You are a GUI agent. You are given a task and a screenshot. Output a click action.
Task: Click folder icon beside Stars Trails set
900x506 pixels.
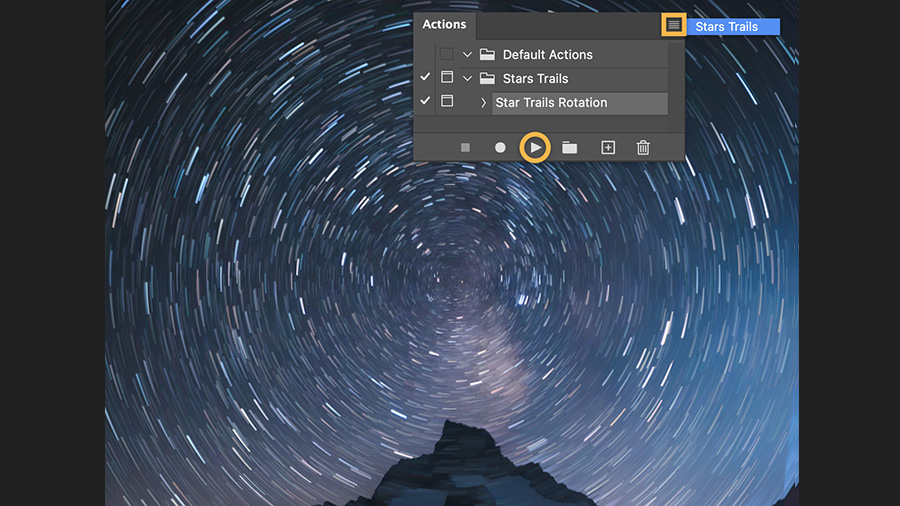tap(487, 78)
